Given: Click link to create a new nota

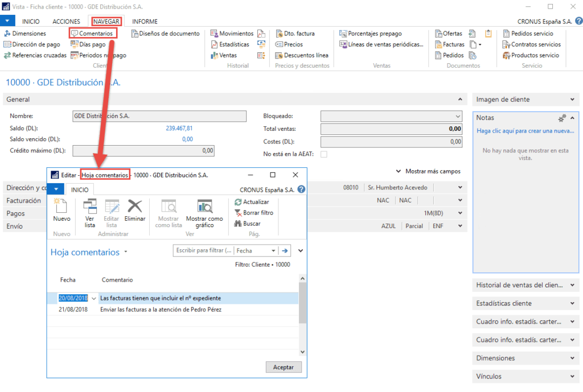Looking at the screenshot, I should [525, 132].
